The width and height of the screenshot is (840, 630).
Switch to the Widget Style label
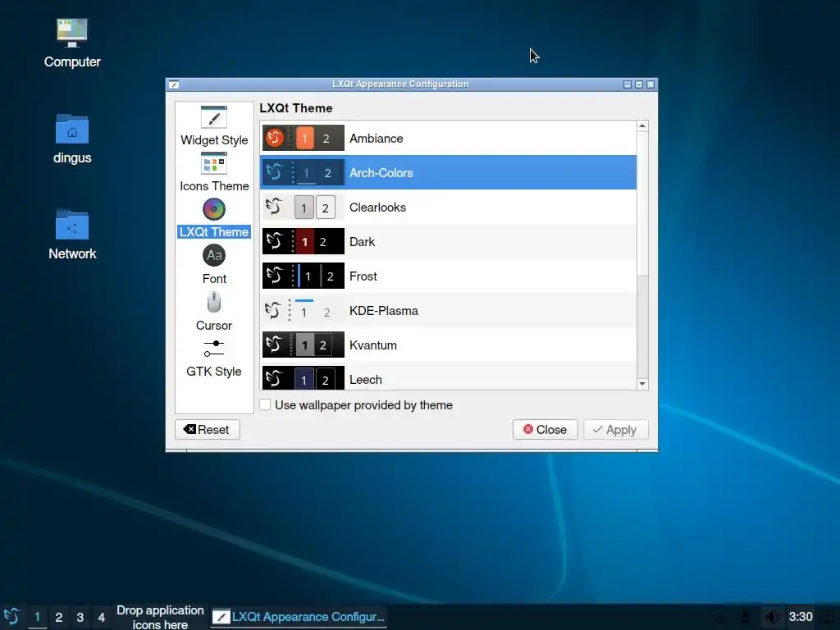[214, 139]
